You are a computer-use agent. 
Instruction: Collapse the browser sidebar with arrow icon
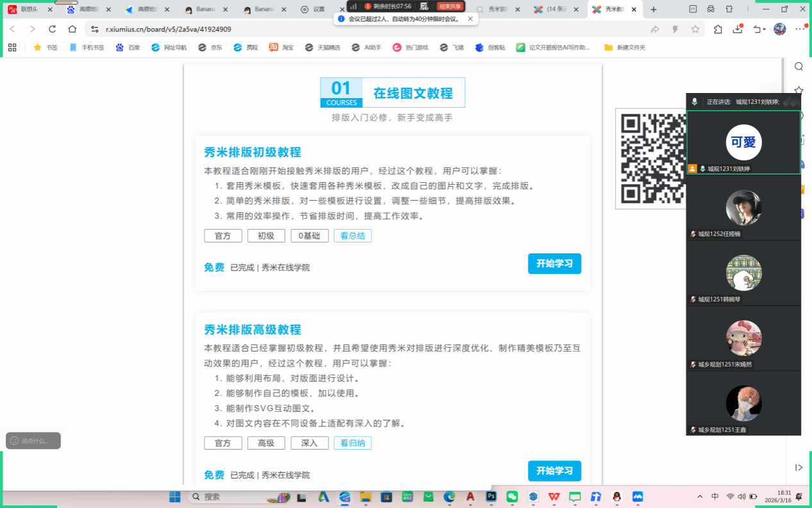click(x=799, y=468)
